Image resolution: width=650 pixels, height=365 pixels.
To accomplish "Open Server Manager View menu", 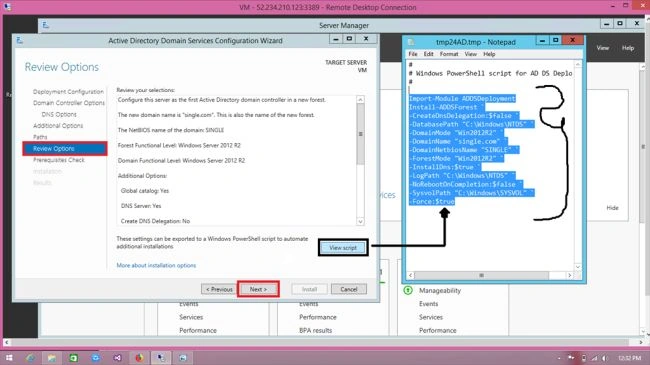I will 603,48.
